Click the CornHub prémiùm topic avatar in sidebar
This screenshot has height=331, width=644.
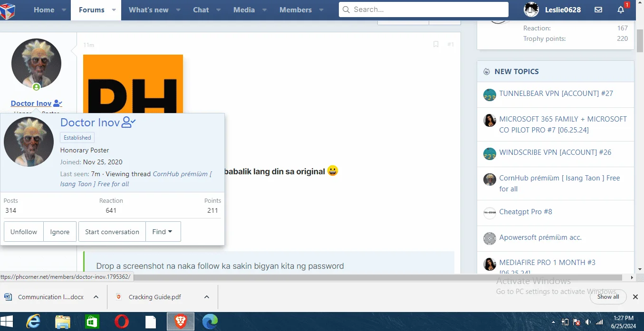click(490, 180)
